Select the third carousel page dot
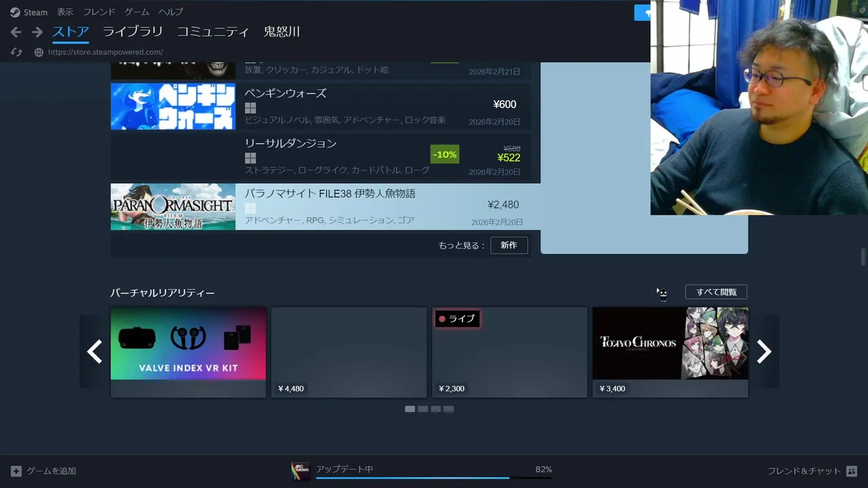Image resolution: width=868 pixels, height=488 pixels. click(x=436, y=409)
